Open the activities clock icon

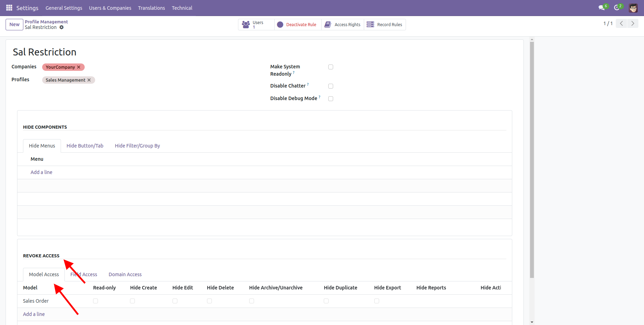click(617, 8)
